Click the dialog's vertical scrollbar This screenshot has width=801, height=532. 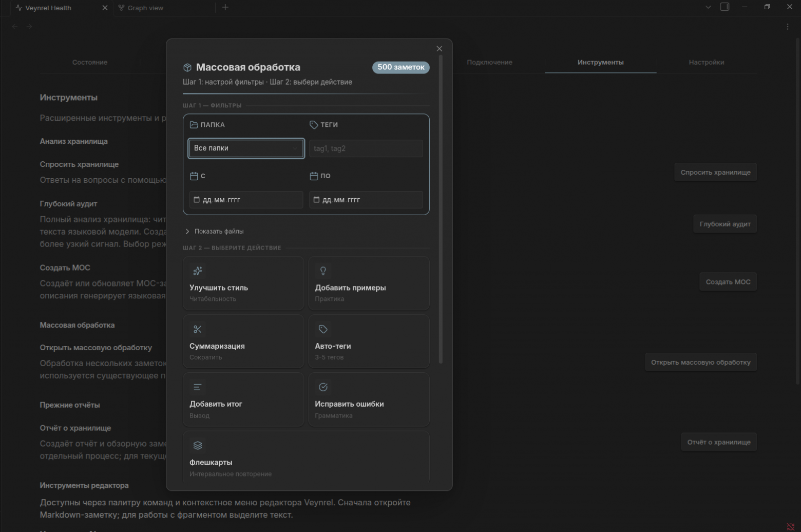(441, 210)
